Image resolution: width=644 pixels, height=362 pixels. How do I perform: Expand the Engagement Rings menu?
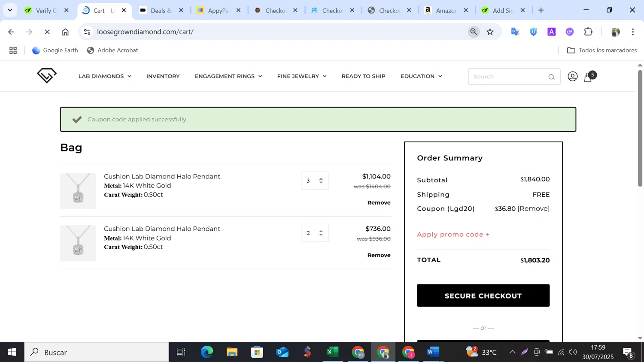coord(228,76)
